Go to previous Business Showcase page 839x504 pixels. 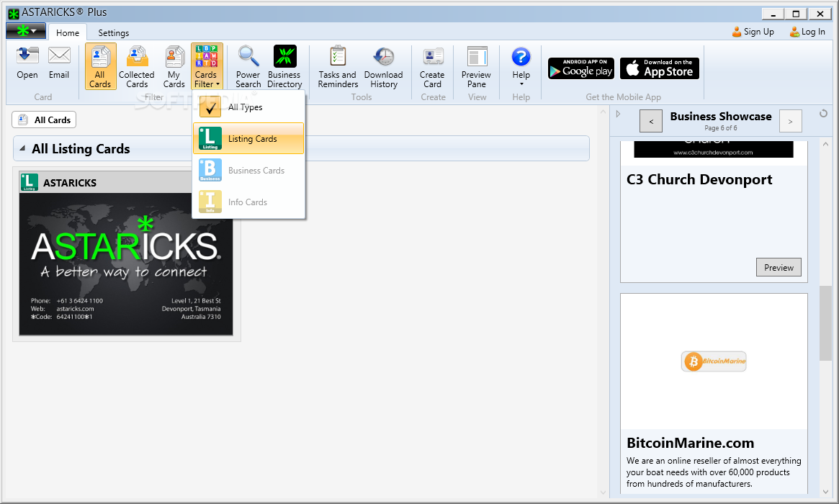(651, 122)
